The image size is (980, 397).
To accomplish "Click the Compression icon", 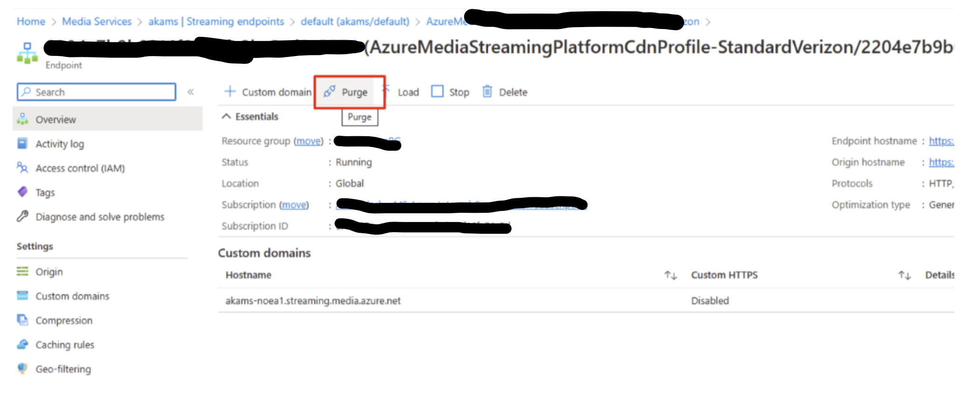I will [x=22, y=320].
